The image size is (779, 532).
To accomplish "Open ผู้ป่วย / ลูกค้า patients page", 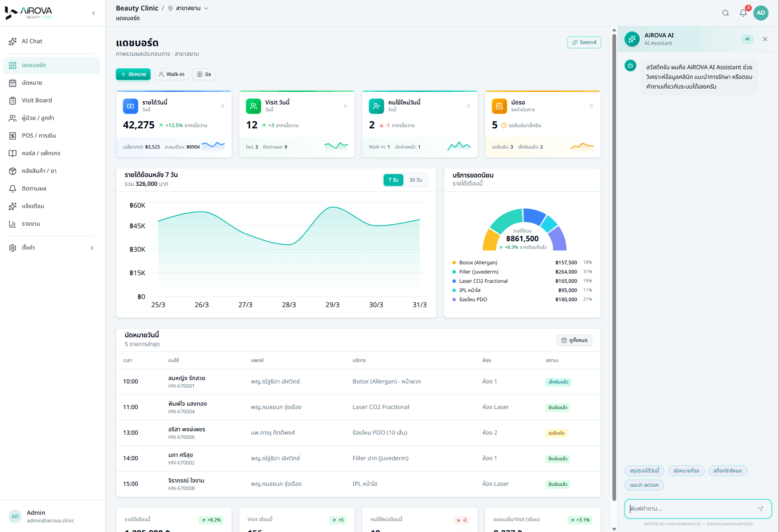I will click(52, 118).
